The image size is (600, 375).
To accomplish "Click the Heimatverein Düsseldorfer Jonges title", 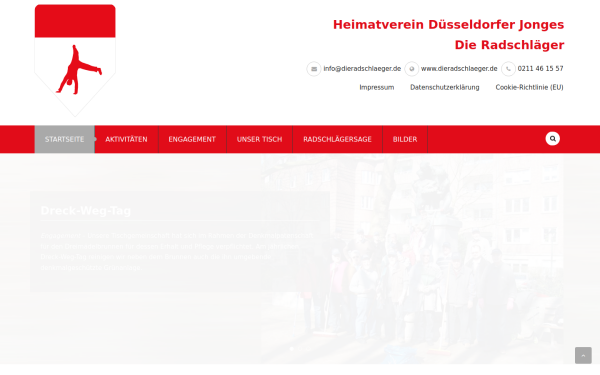I will 448,24.
